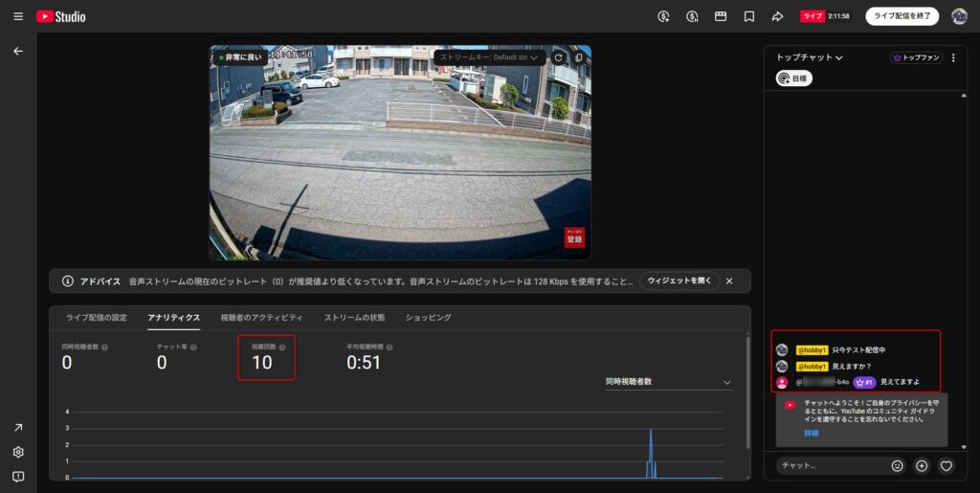
Task: Expand the トップチャット chat mode dropdown
Action: 810,57
